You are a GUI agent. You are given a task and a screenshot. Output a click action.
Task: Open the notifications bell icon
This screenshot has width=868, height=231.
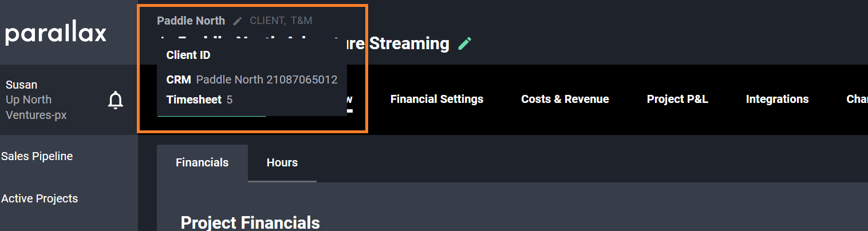click(x=116, y=100)
